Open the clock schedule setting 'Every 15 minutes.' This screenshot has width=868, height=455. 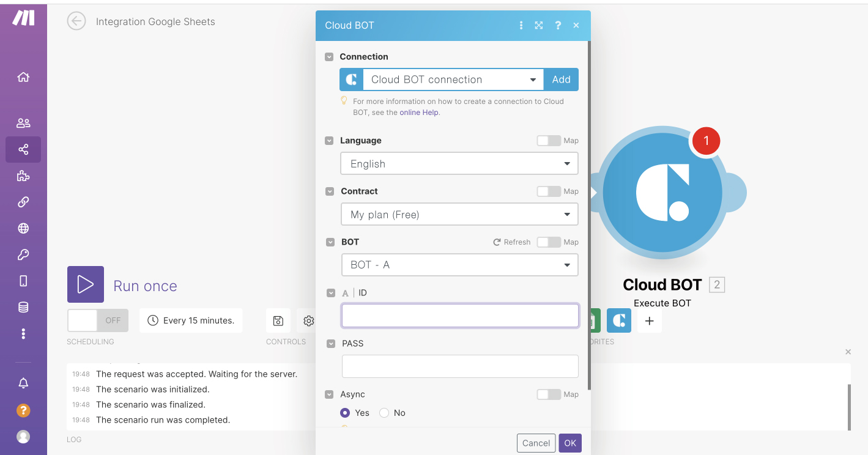[x=191, y=320]
